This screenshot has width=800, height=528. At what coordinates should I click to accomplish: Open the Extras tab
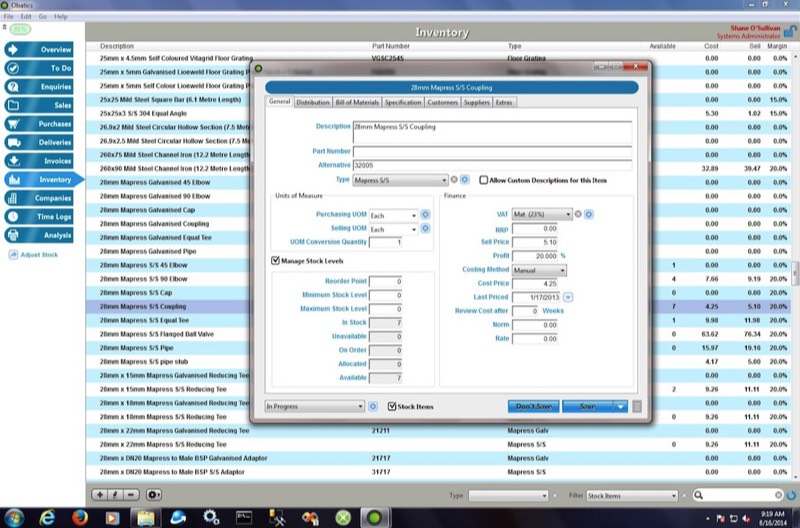504,102
